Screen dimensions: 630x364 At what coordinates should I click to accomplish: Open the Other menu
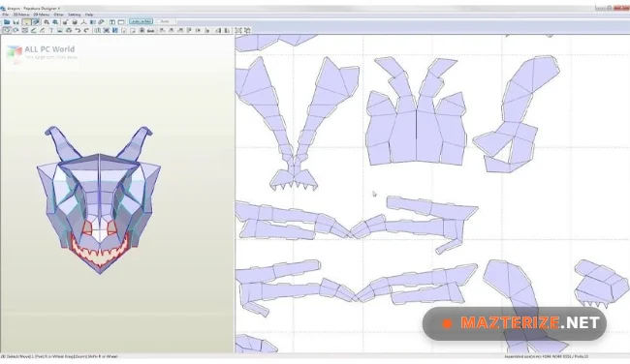[x=59, y=15]
